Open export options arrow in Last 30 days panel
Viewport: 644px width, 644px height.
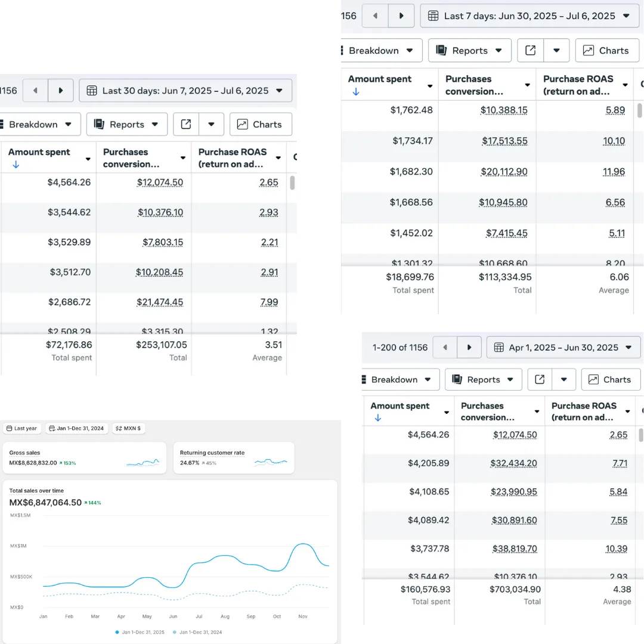click(212, 125)
